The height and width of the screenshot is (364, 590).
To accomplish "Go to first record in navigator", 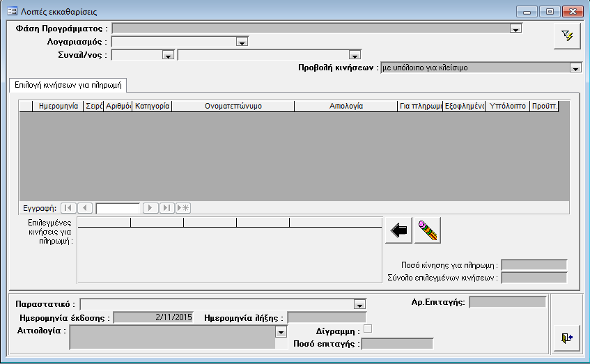I will pos(68,207).
